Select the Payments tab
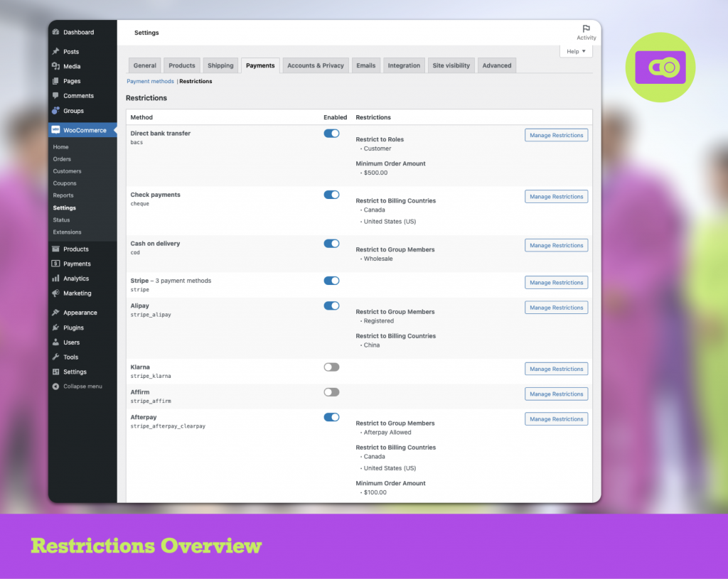 coord(260,65)
